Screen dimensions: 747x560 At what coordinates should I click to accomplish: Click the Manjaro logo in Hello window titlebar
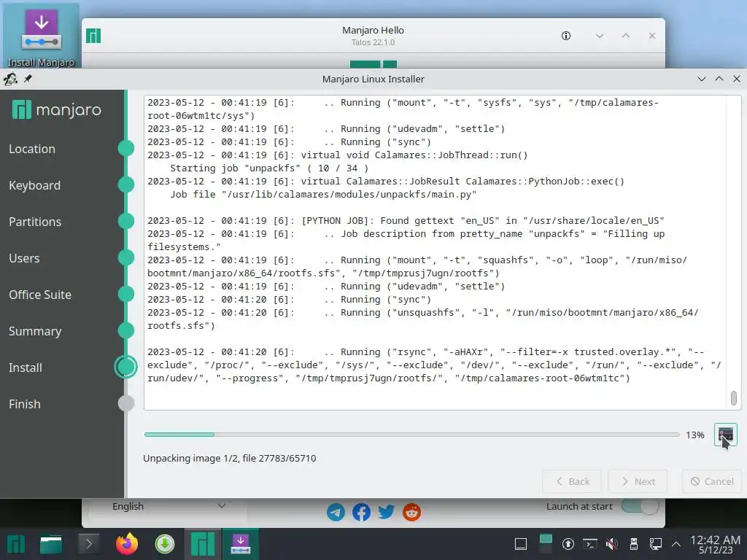[93, 36]
